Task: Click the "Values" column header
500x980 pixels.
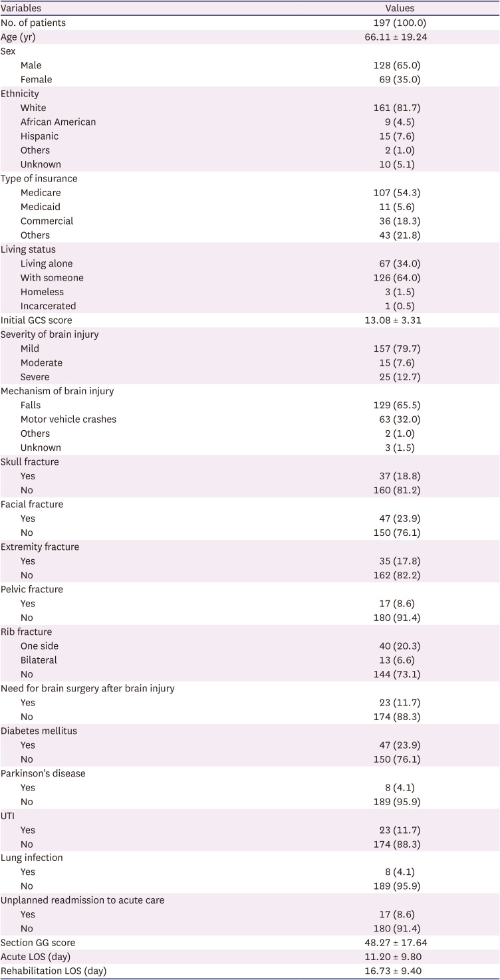Action: pyautogui.click(x=400, y=9)
